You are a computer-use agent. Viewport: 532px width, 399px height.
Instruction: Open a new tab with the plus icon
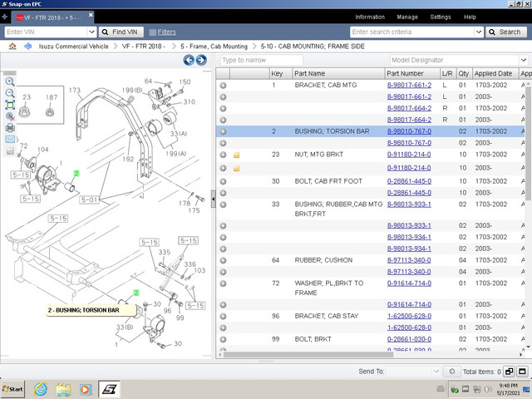coord(4,17)
